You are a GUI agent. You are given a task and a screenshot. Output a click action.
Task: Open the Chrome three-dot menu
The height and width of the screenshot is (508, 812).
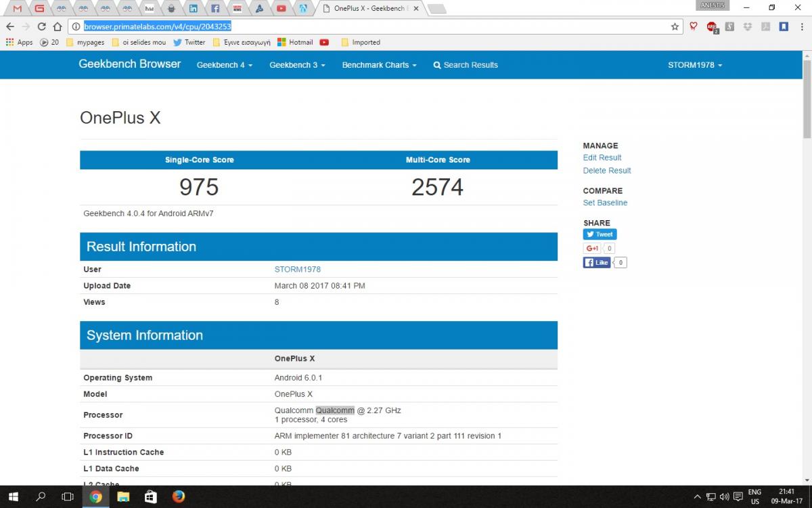click(801, 26)
